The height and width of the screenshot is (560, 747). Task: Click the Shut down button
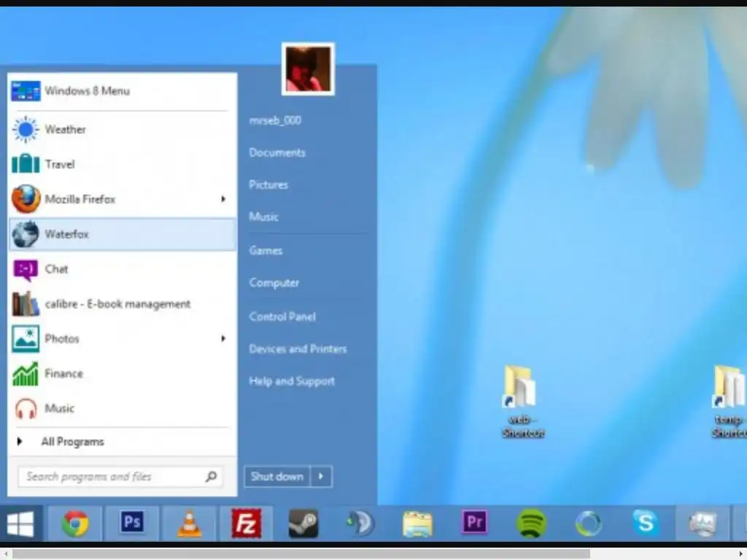pos(277,476)
